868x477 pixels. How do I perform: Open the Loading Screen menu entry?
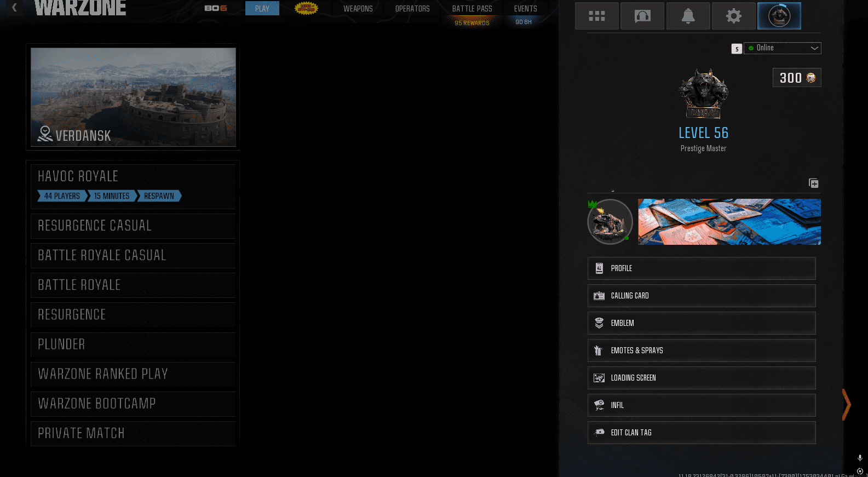[702, 378]
